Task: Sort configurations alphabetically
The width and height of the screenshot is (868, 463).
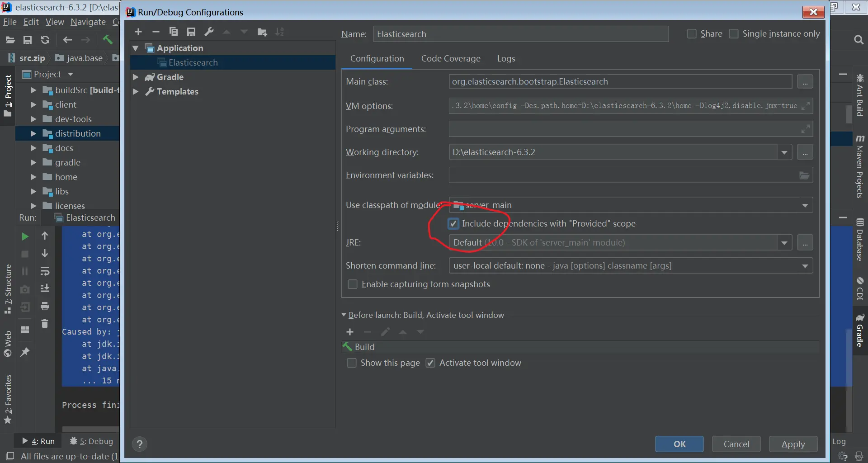Action: pos(280,32)
